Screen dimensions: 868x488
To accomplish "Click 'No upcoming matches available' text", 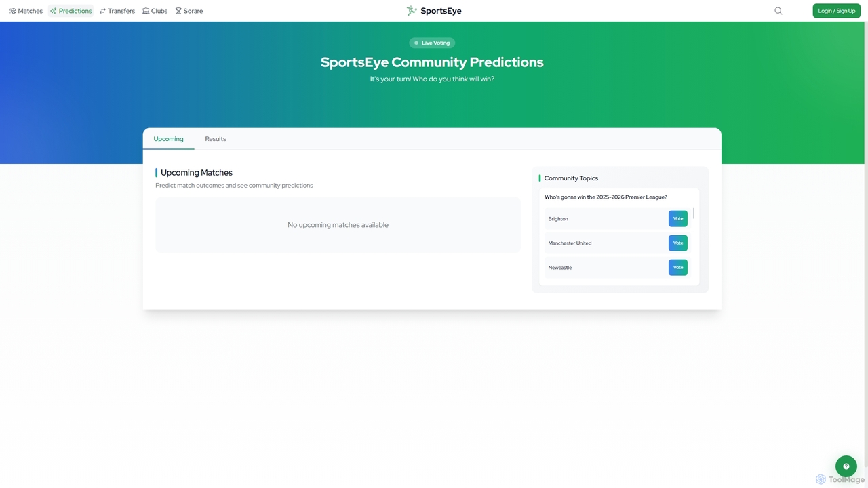I will click(338, 225).
